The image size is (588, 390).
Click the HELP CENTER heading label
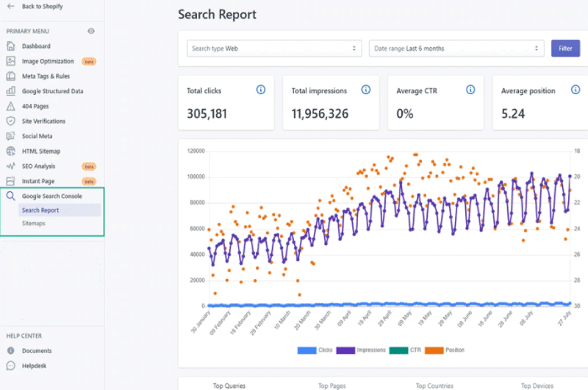(x=24, y=336)
